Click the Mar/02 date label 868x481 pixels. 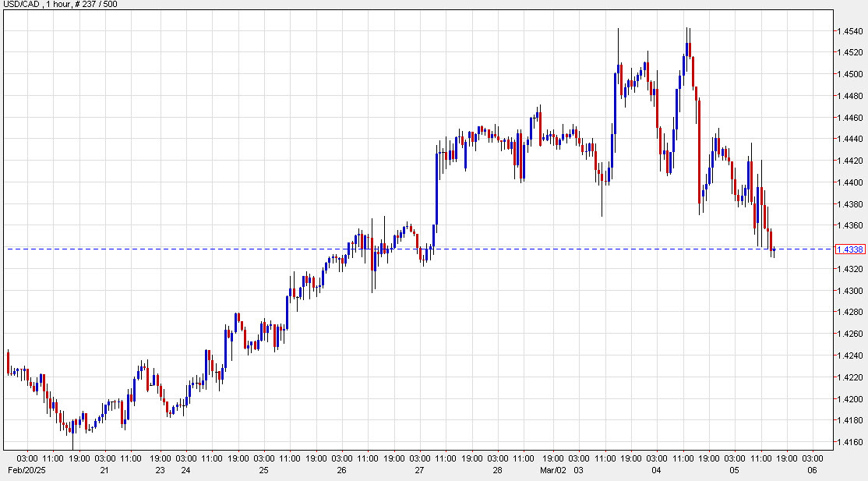555,471
